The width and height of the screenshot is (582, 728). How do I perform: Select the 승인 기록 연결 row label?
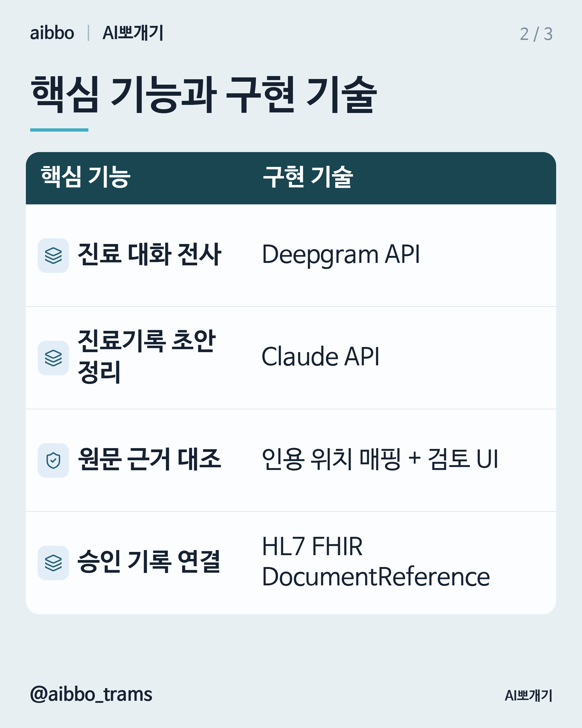[x=149, y=562]
